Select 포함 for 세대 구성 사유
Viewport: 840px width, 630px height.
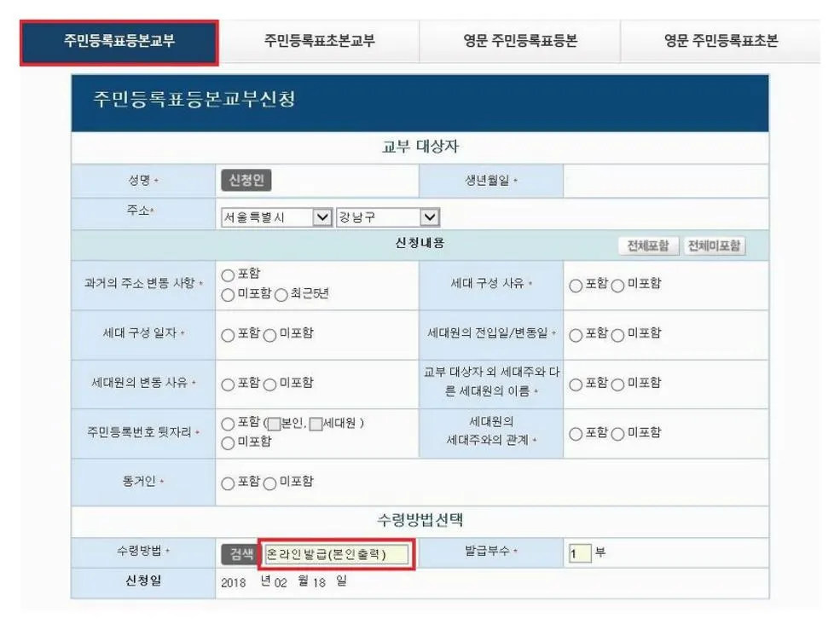(576, 286)
